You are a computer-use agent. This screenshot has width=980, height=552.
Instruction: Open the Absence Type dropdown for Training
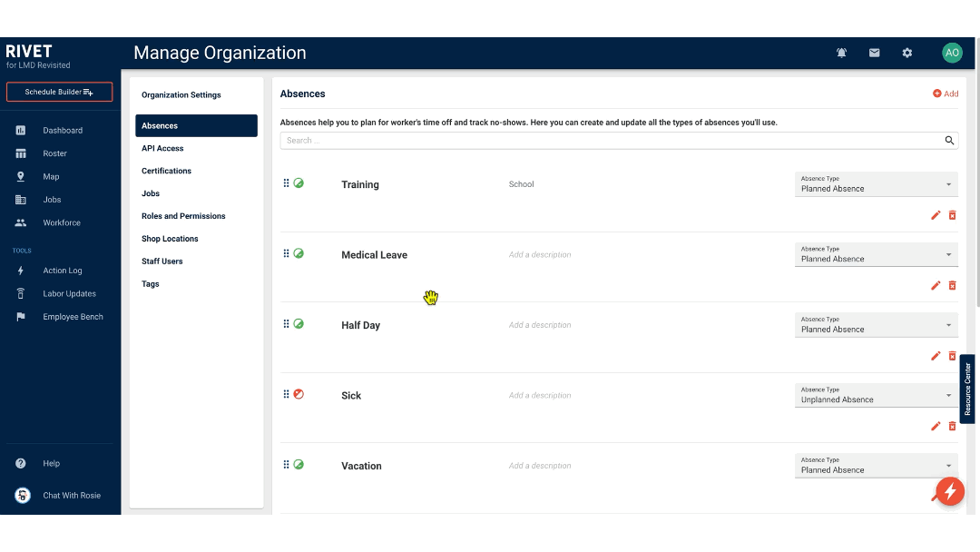pyautogui.click(x=876, y=183)
